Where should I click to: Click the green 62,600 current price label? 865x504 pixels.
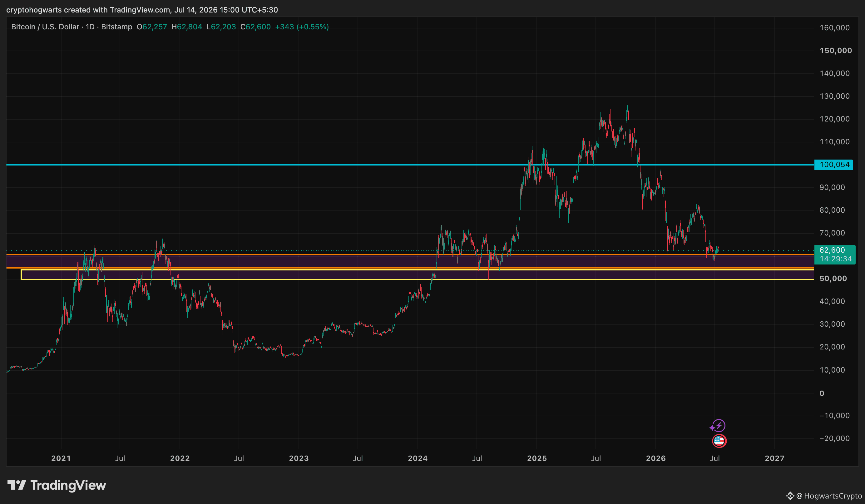[x=832, y=250]
